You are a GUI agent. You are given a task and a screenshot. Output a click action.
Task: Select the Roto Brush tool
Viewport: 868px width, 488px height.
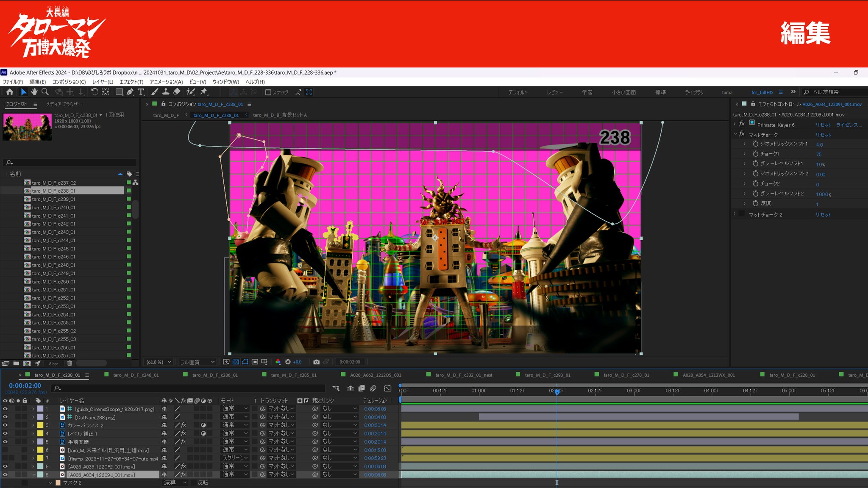pyautogui.click(x=191, y=92)
